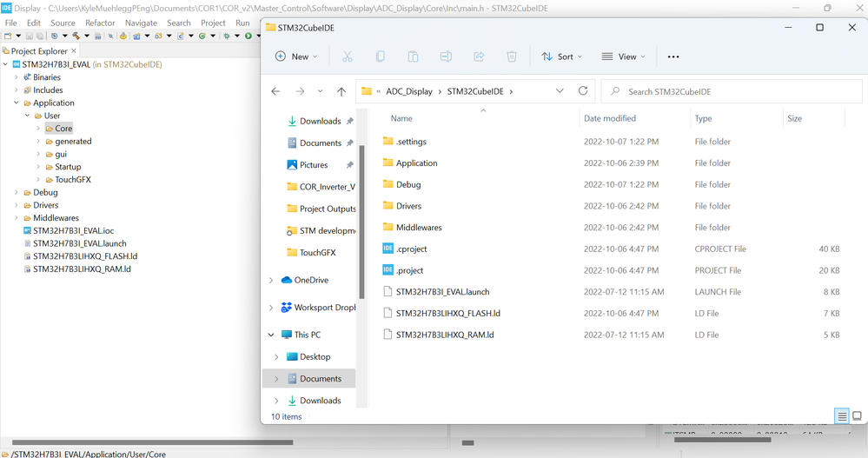Image resolution: width=868 pixels, height=458 pixels.
Task: Open the View dropdown menu
Action: pos(623,56)
